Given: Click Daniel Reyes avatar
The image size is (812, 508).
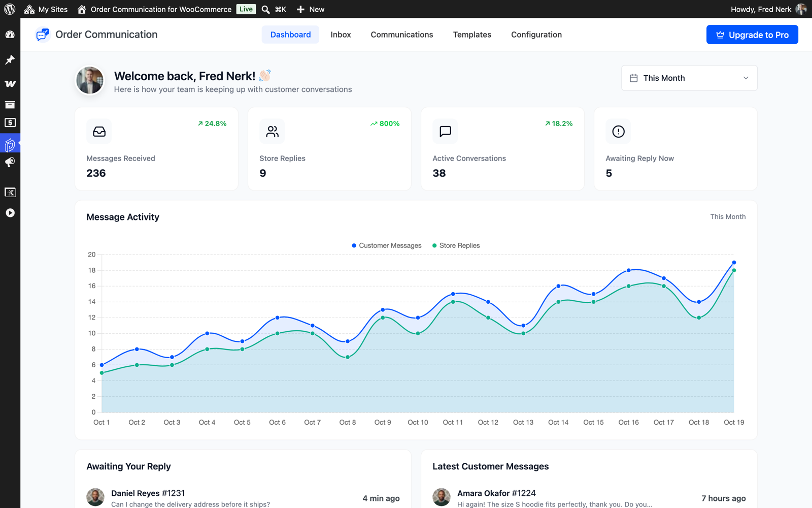Looking at the screenshot, I should pos(95,497).
